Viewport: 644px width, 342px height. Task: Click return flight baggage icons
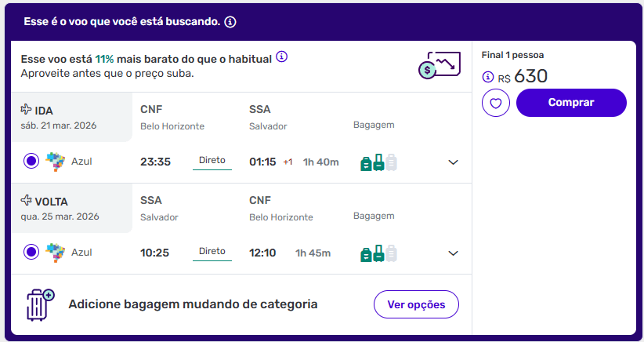378,253
